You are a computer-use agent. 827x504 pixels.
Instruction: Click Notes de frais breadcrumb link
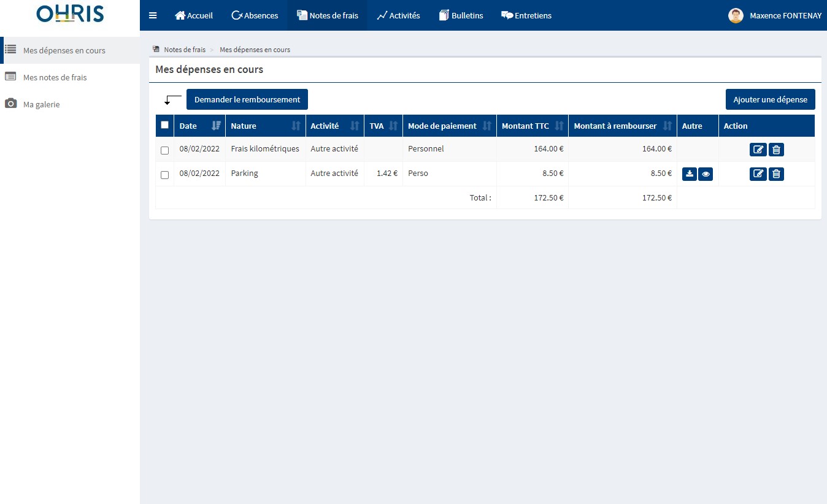pyautogui.click(x=184, y=50)
